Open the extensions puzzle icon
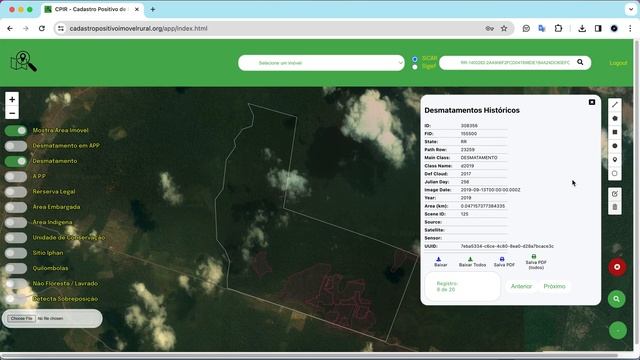The width and height of the screenshot is (640, 360). (558, 29)
